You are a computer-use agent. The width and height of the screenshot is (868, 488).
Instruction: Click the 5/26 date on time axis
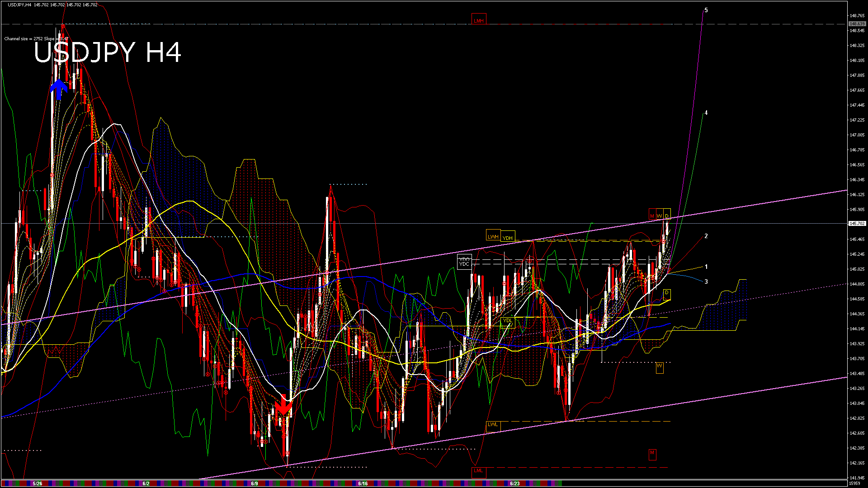pos(38,483)
